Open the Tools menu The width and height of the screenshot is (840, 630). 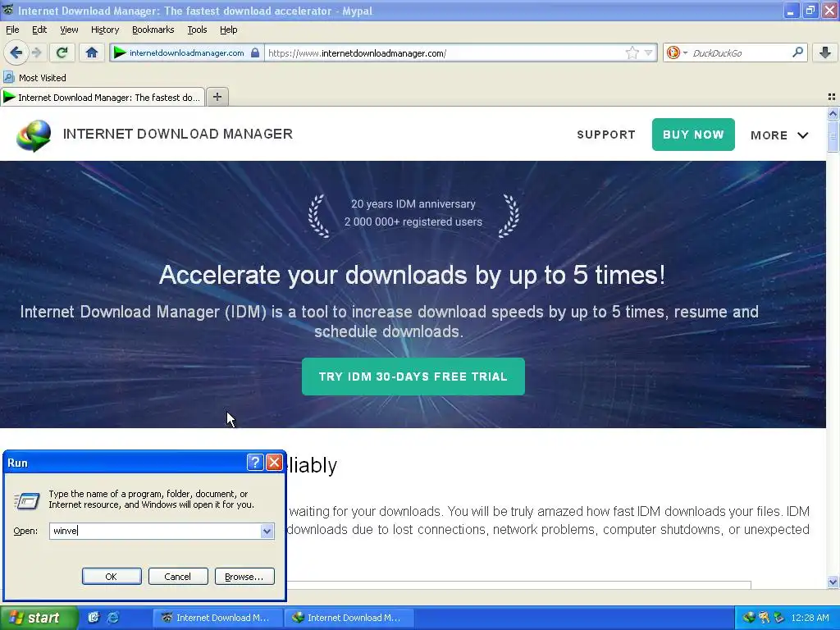(197, 30)
